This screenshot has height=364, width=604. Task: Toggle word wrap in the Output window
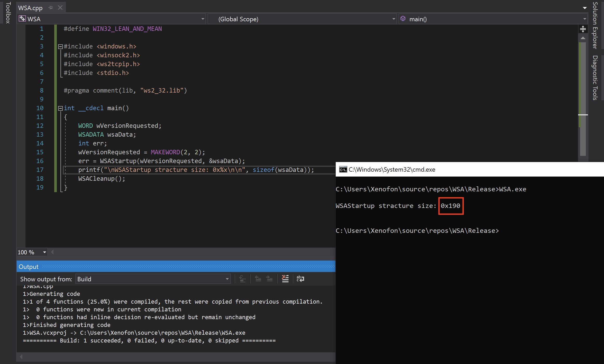(x=300, y=279)
